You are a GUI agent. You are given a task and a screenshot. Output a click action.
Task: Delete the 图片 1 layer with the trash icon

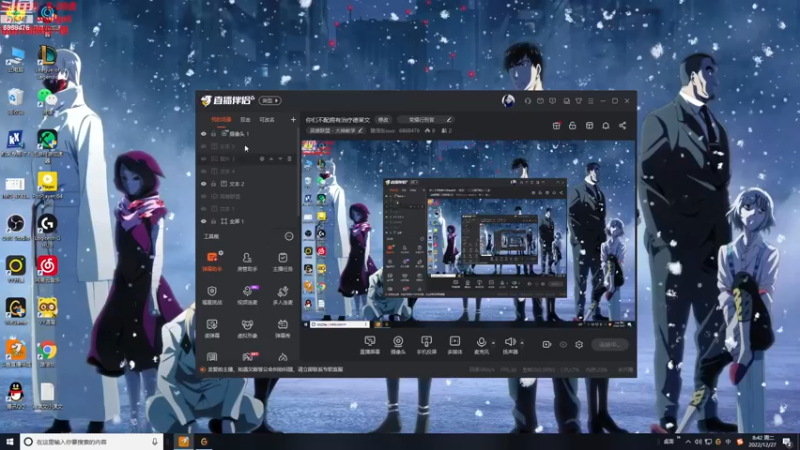(x=289, y=159)
